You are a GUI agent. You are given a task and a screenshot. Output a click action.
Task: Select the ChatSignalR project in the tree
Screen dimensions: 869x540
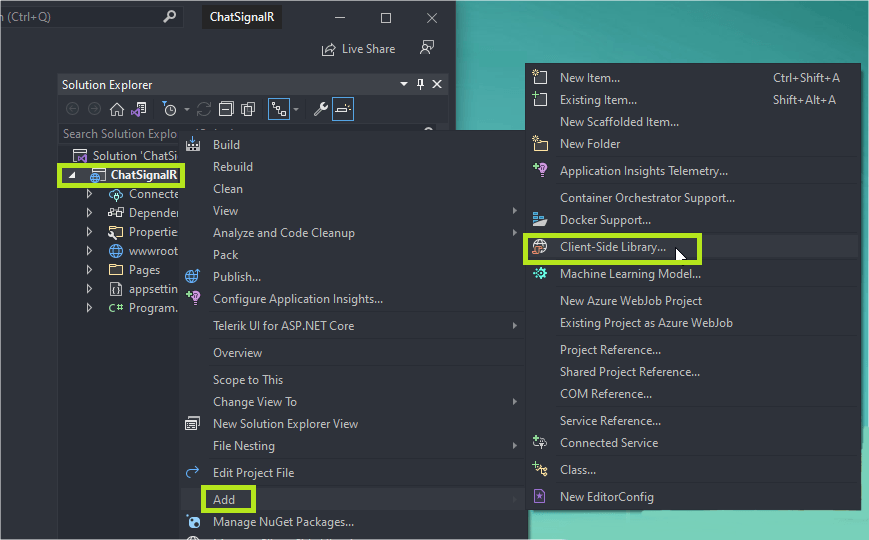point(144,175)
